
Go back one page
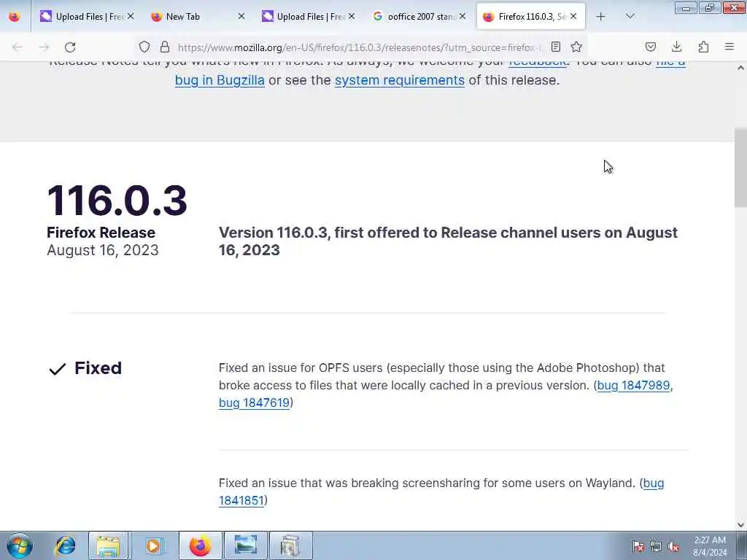pos(18,47)
